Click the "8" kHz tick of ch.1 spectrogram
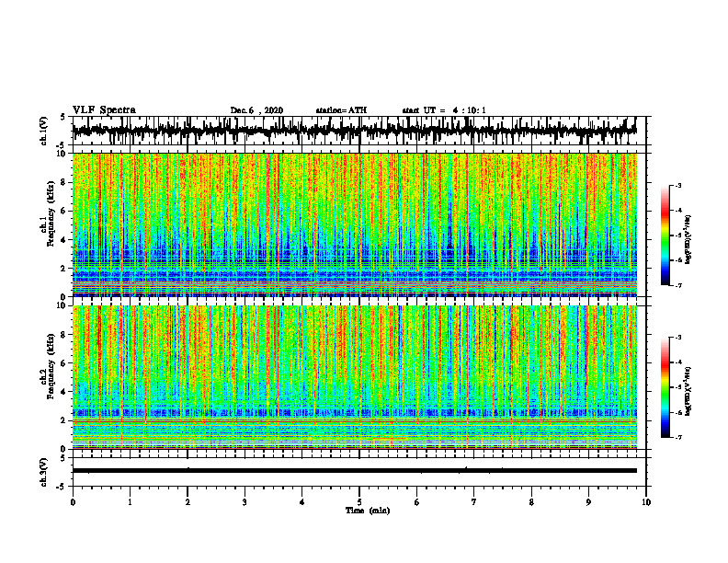 [x=64, y=182]
